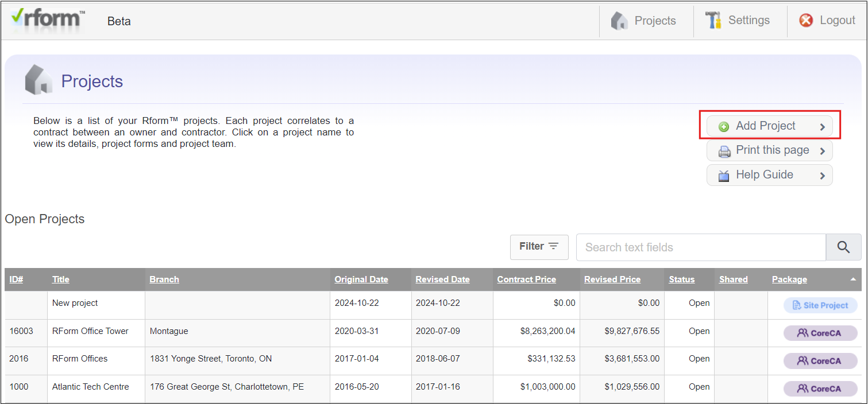Sort table by Revised Price column
868x404 pixels.
(x=612, y=279)
